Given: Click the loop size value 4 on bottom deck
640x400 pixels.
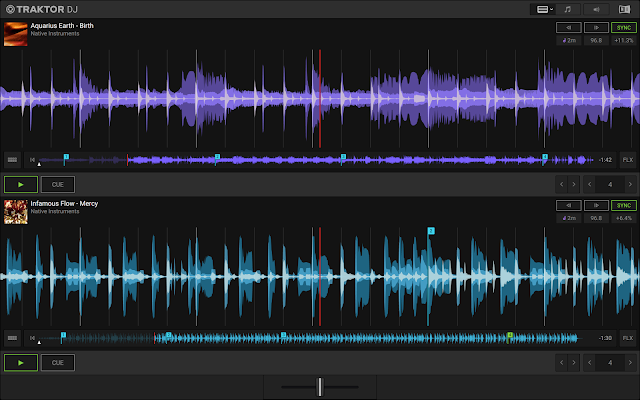Looking at the screenshot, I should tap(610, 362).
